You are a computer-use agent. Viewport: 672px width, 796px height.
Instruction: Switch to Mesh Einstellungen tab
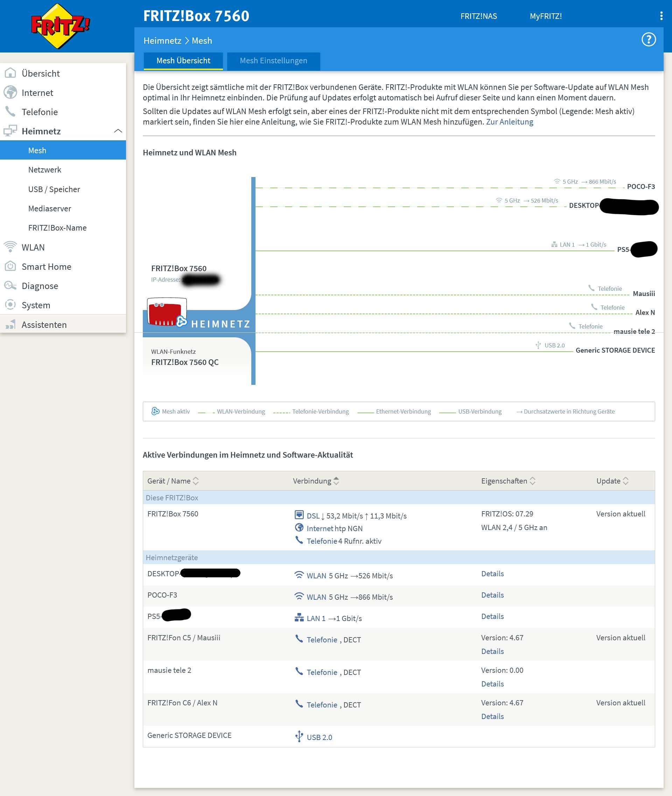(x=273, y=61)
